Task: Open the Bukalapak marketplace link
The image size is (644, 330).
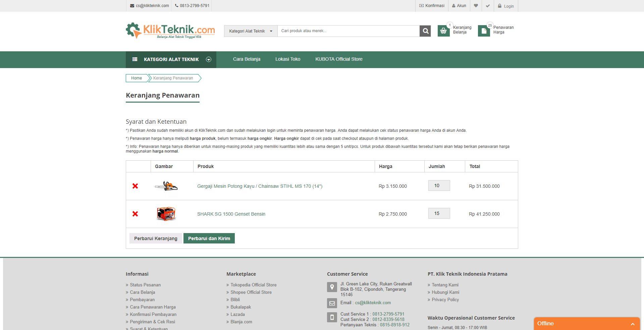Action: 240,307
